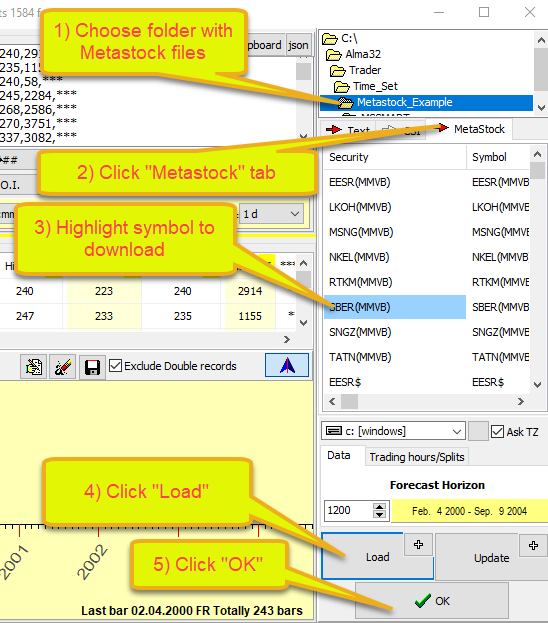
Task: Toggle the Ask TZ checkbox
Action: (498, 431)
